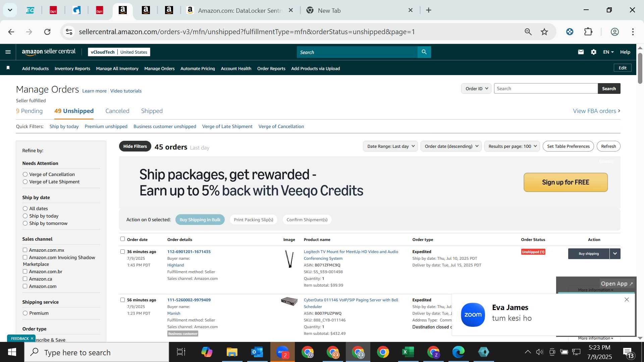Click into the Order ID search field

coord(546,88)
